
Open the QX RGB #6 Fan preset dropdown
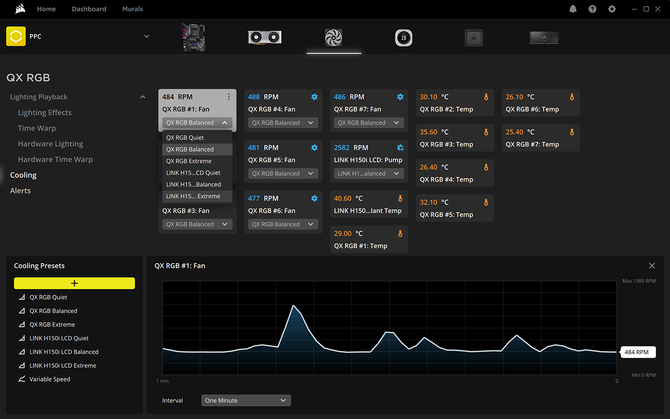click(x=283, y=224)
